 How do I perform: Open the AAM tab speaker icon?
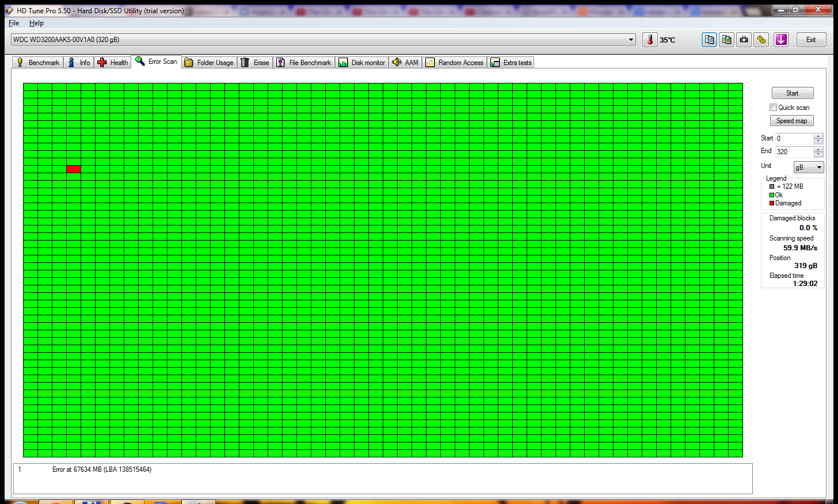[405, 63]
